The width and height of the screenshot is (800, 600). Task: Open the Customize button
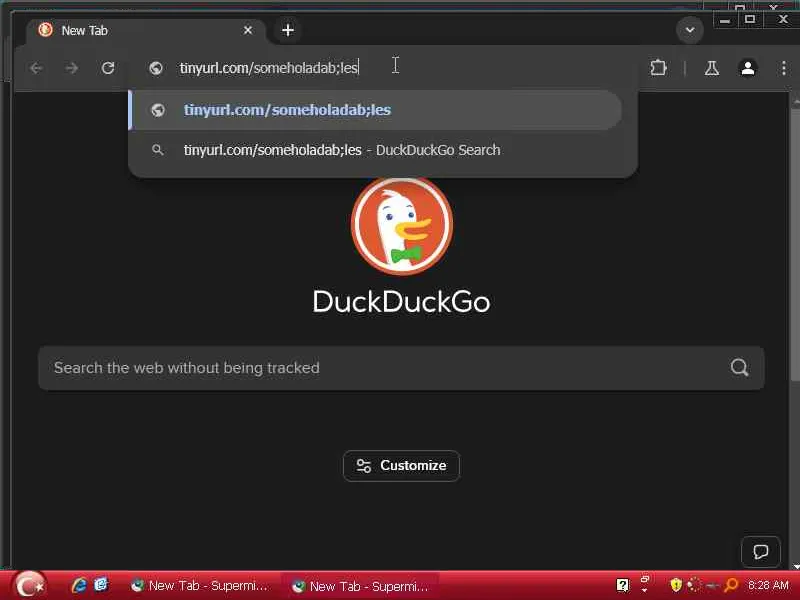[x=402, y=466]
